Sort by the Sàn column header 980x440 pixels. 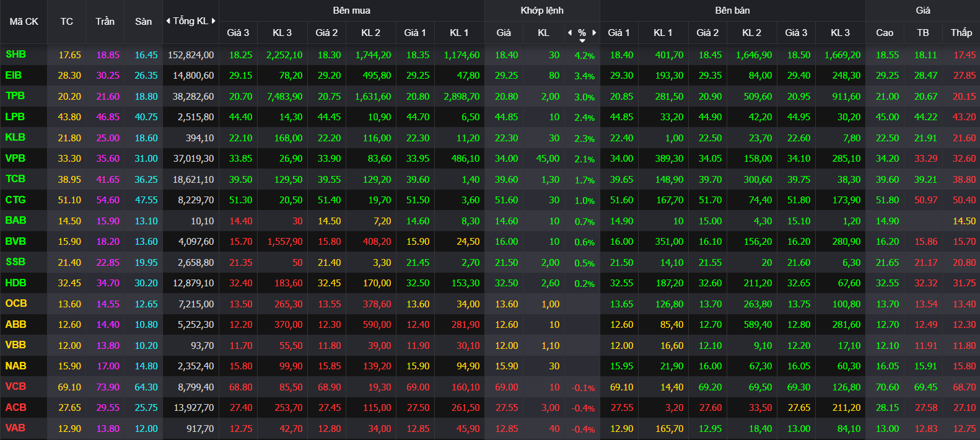click(x=144, y=22)
